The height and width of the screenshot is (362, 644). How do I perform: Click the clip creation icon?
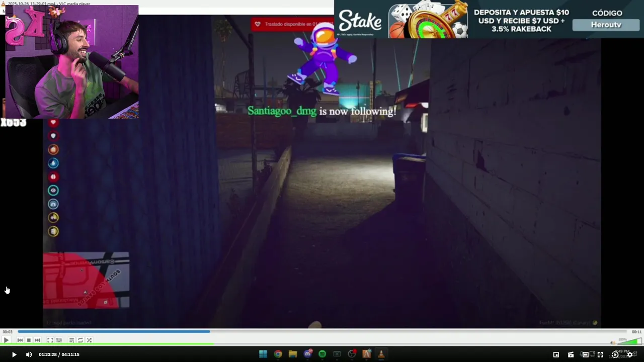coord(571,354)
